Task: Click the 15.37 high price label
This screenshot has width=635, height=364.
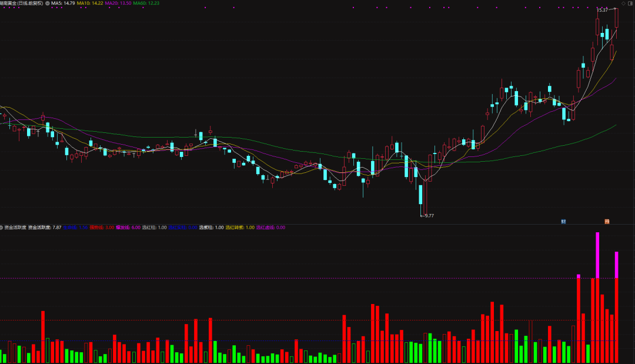Action: 602,10
